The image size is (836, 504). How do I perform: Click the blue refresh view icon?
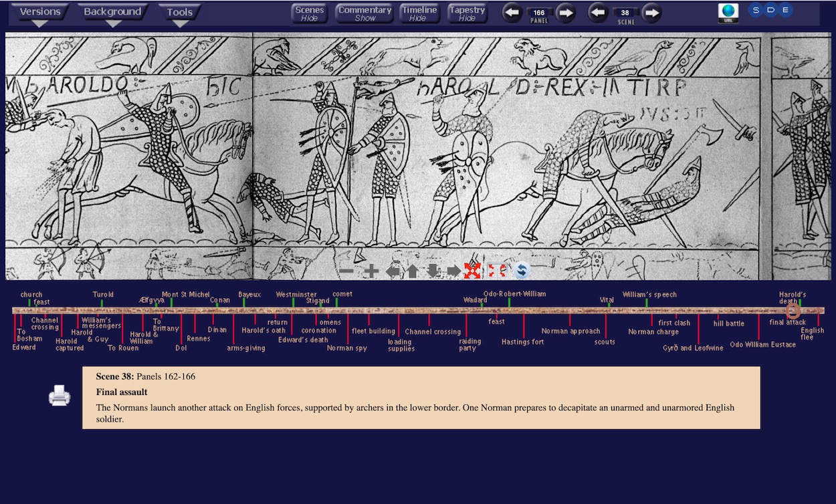[522, 271]
